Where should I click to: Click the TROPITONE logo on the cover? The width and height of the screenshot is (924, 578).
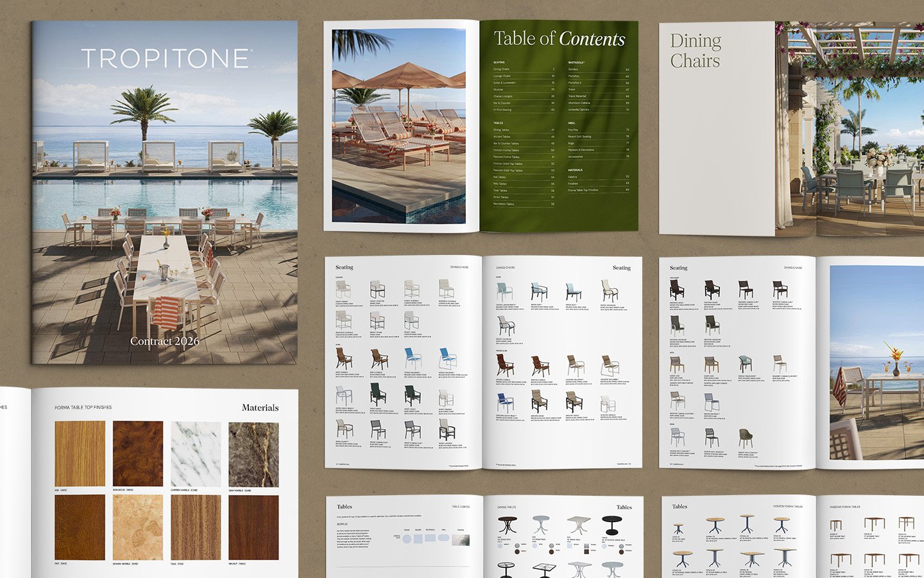pos(166,58)
